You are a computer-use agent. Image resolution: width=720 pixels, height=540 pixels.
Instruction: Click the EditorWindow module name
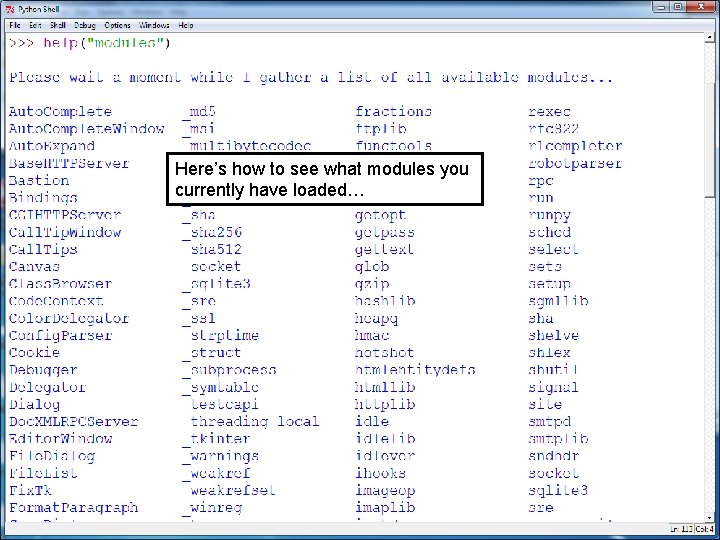tap(60, 439)
